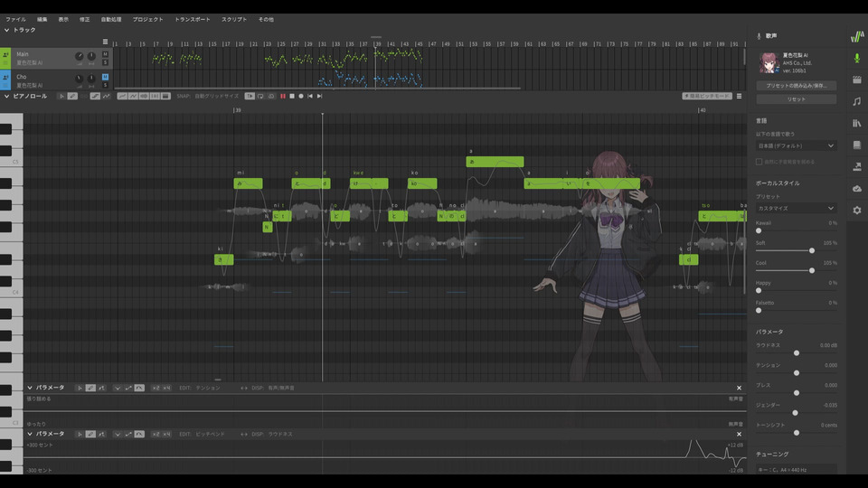Image resolution: width=868 pixels, height=488 pixels.
Task: Open the track list hamburger menu
Action: (x=105, y=42)
